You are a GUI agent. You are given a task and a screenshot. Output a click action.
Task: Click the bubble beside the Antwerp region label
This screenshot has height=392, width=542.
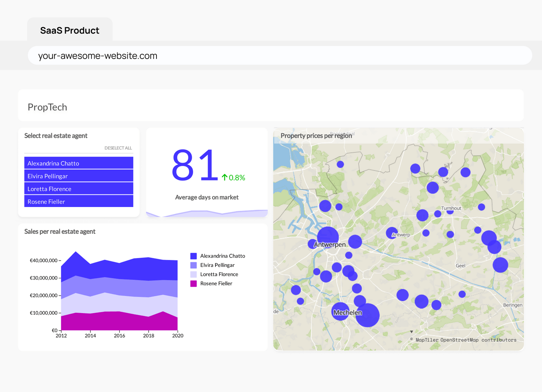point(392,233)
